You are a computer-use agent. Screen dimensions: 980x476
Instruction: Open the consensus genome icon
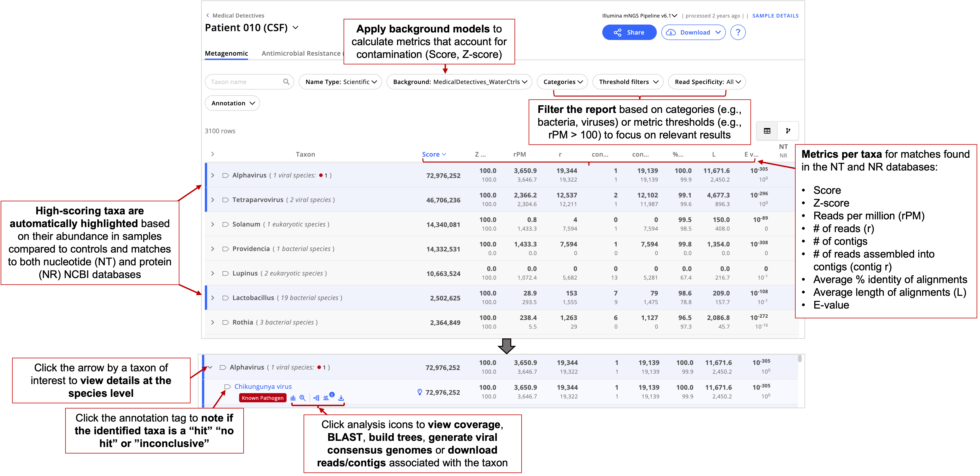point(326,398)
